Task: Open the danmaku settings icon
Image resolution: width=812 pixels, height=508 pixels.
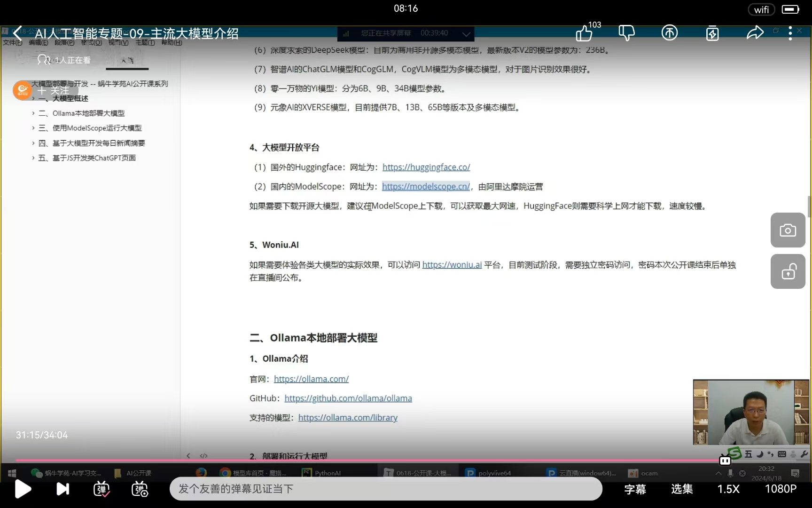Action: tap(140, 489)
